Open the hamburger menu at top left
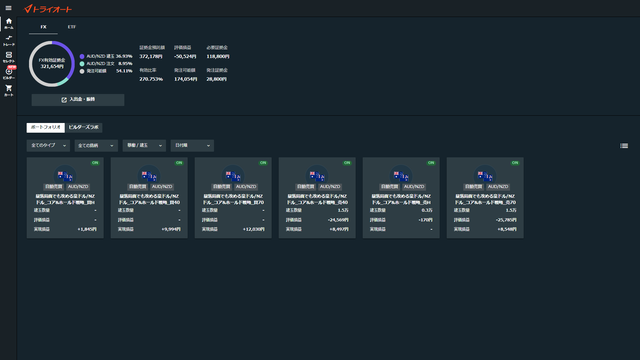Viewport: 640px width, 360px height. [x=8, y=8]
